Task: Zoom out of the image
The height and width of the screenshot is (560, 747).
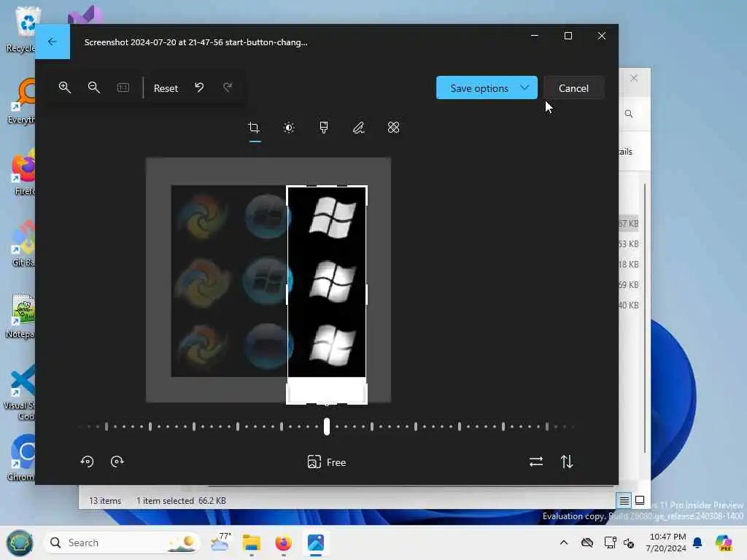Action: coord(94,87)
